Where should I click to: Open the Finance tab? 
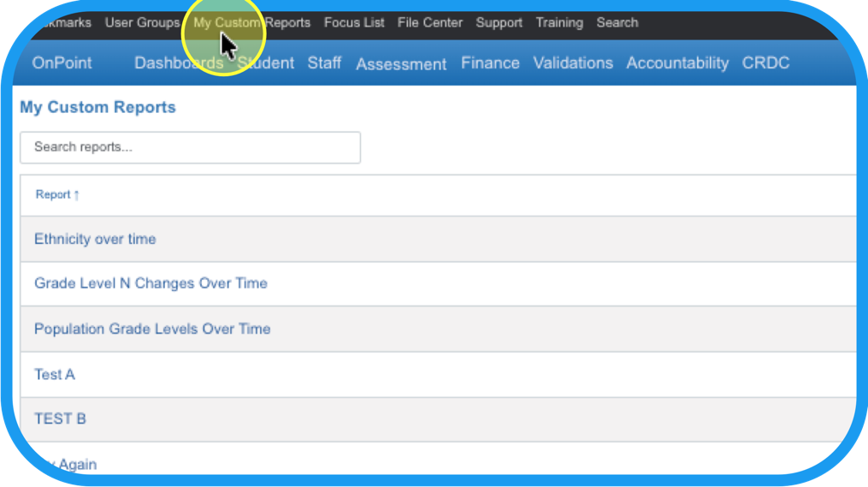tap(490, 63)
